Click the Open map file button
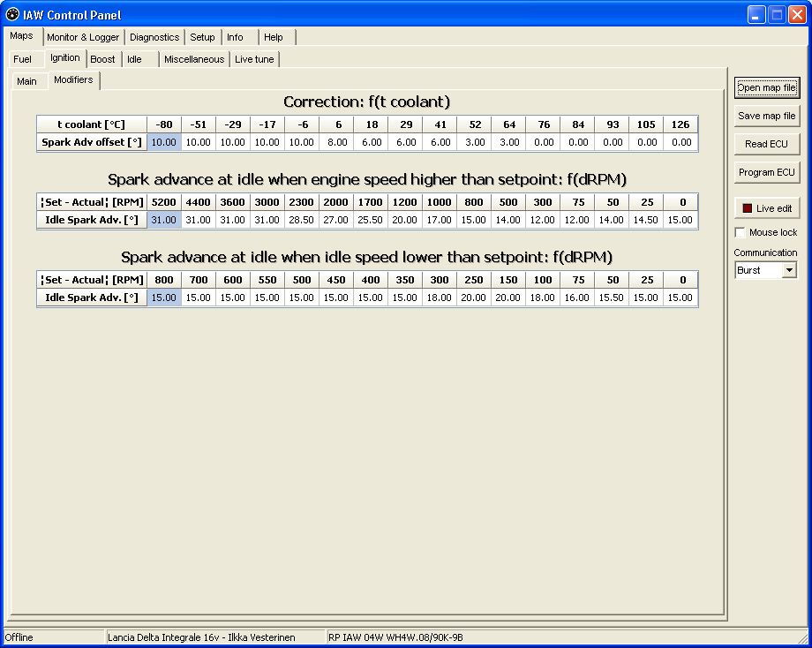The height and width of the screenshot is (648, 812). click(x=767, y=87)
